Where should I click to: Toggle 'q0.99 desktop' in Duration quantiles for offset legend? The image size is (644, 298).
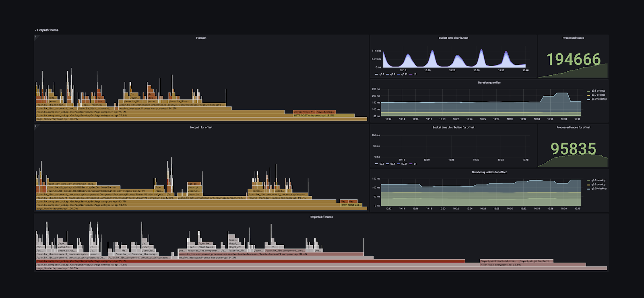pos(597,188)
